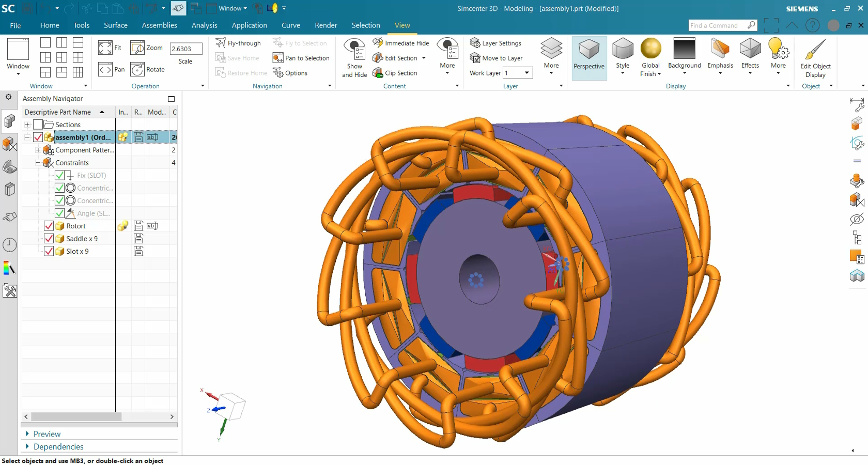Open Layer Settings
Screen dimensions: 868x465
(x=495, y=43)
